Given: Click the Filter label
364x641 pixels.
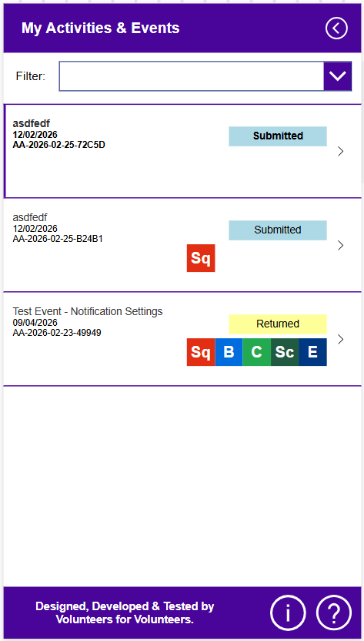Looking at the screenshot, I should tap(31, 76).
